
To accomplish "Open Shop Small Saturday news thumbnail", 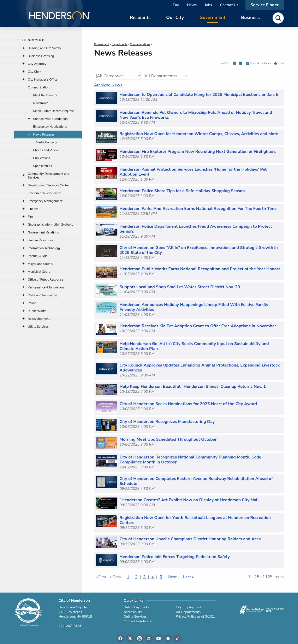I will 106,290.
